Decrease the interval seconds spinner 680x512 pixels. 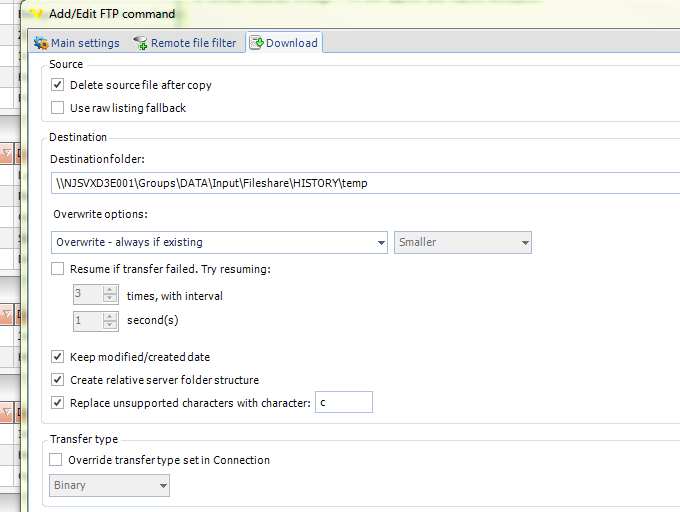(110, 326)
